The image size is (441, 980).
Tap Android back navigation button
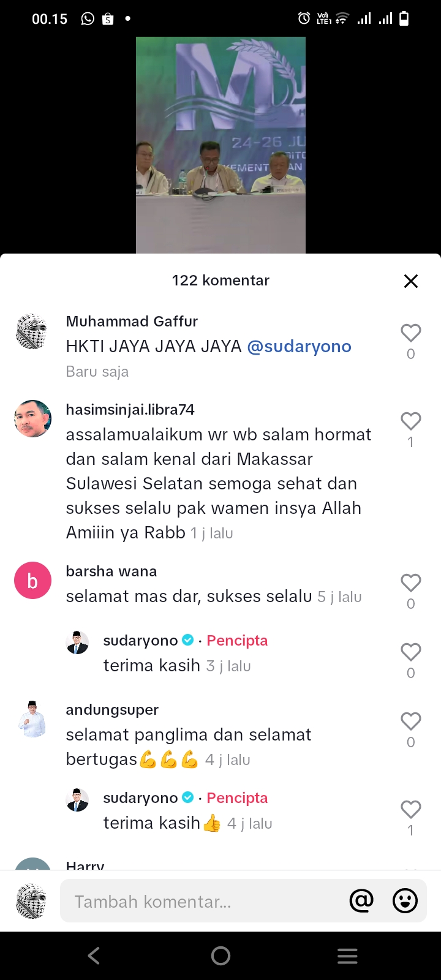[94, 956]
